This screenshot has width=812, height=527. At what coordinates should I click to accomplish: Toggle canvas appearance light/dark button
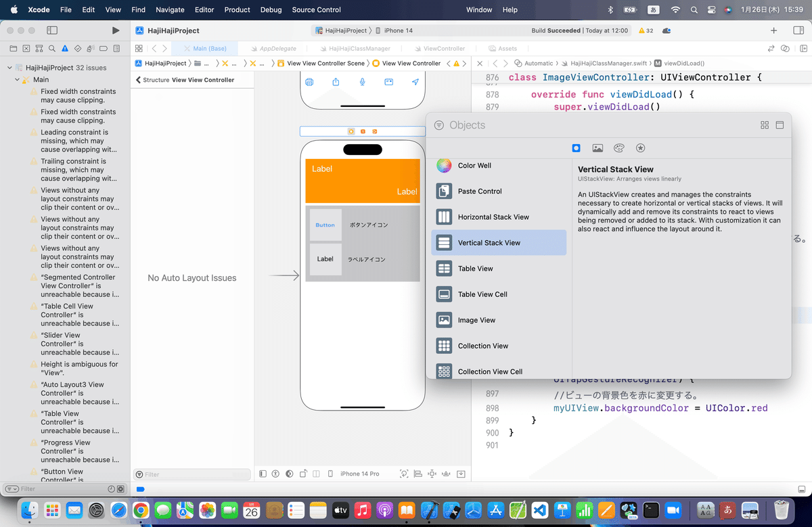pos(290,474)
